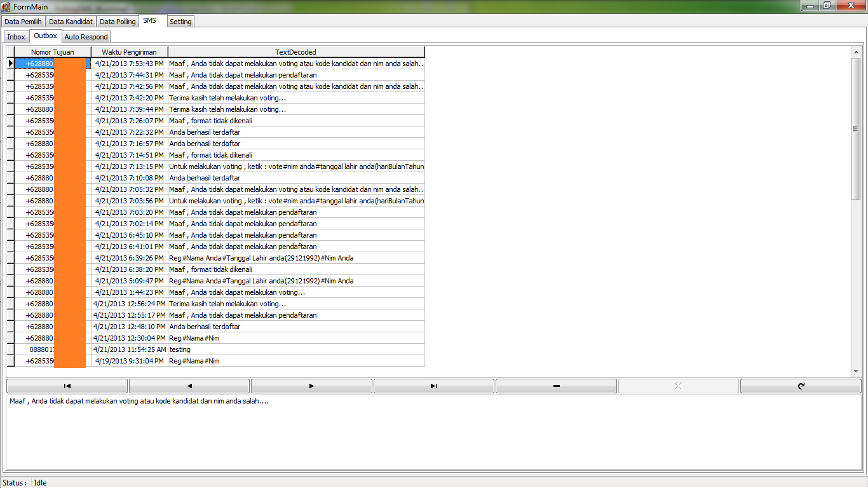The height and width of the screenshot is (488, 868).
Task: Go to previous record navigator button
Action: 189,386
